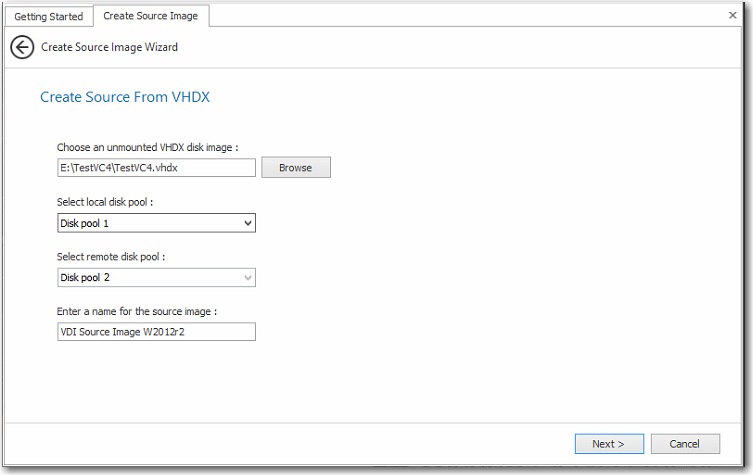Image resolution: width=753 pixels, height=475 pixels.
Task: Click the 'Create Source From VHDX' heading
Action: (125, 97)
